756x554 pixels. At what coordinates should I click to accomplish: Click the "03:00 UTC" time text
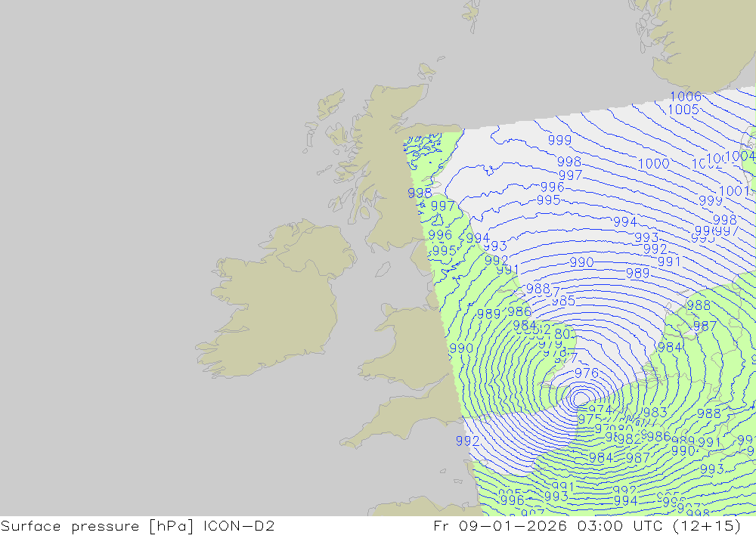click(x=620, y=525)
